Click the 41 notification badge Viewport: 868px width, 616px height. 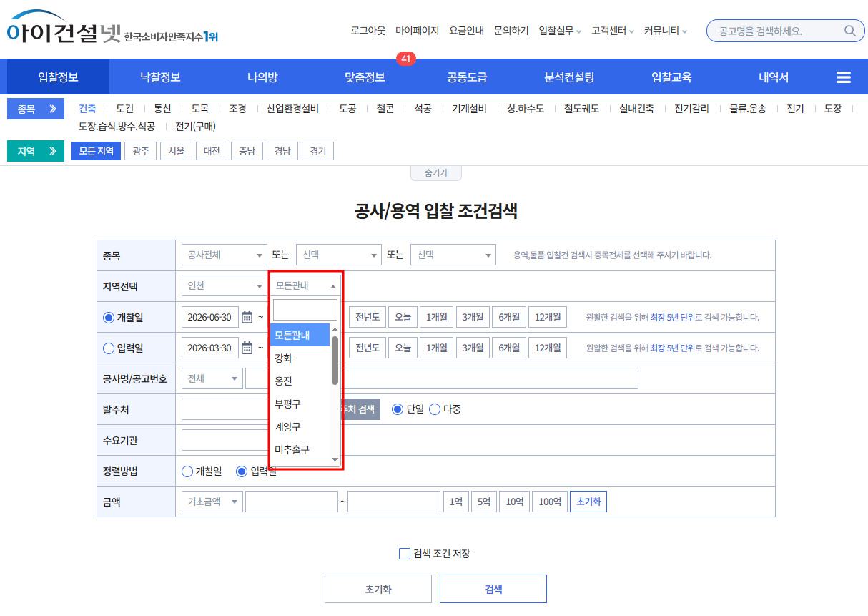point(406,59)
